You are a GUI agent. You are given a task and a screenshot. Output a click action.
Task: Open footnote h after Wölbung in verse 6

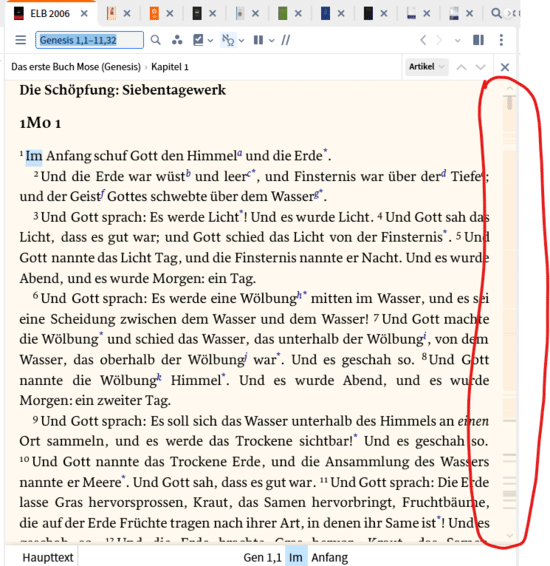[299, 295]
